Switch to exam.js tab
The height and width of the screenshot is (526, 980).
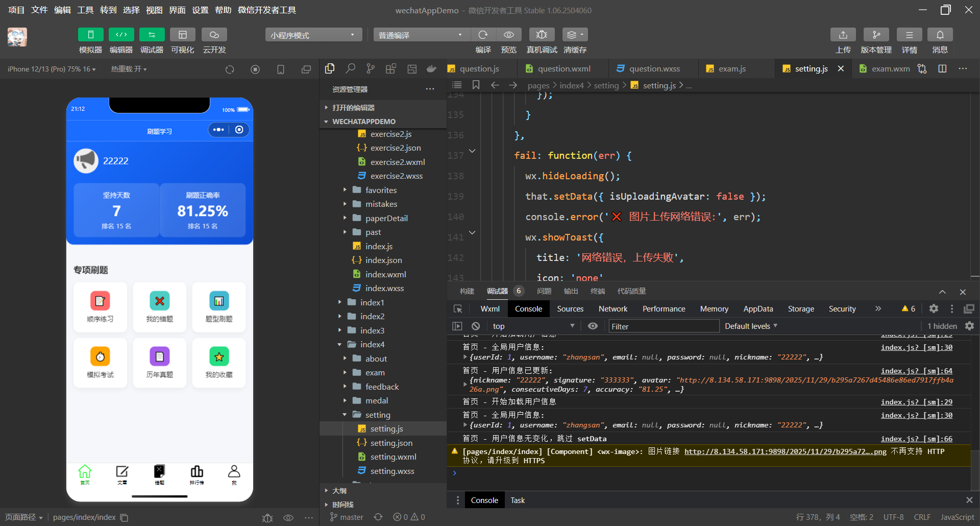click(x=732, y=68)
